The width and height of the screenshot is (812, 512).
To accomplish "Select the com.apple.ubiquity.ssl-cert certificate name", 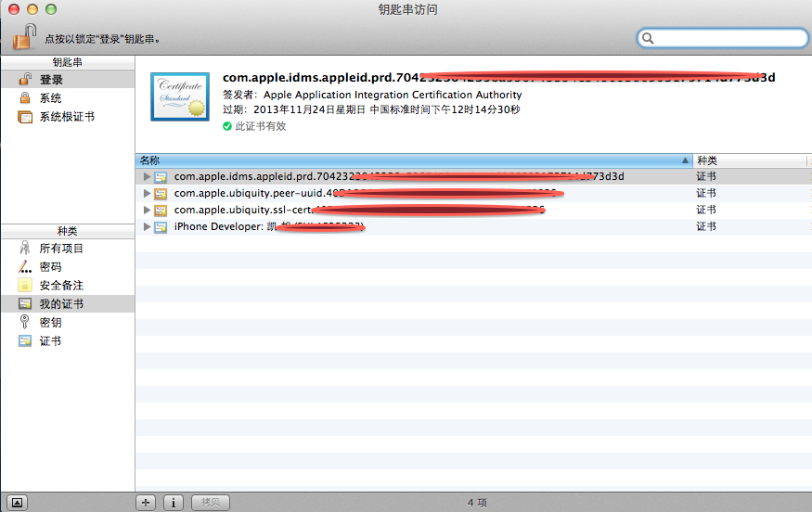I will (359, 210).
